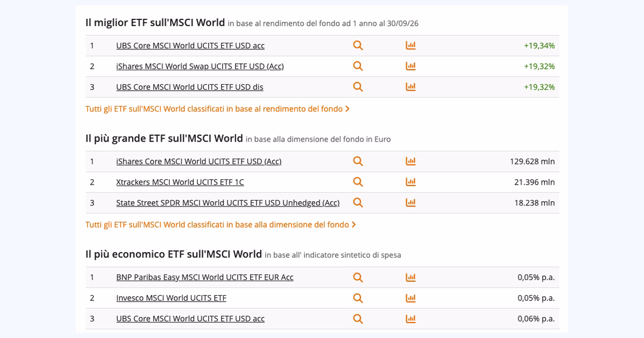Open Invesco MSCI World UCITS ETF link
Image resolution: width=644 pixels, height=338 pixels.
tap(171, 298)
